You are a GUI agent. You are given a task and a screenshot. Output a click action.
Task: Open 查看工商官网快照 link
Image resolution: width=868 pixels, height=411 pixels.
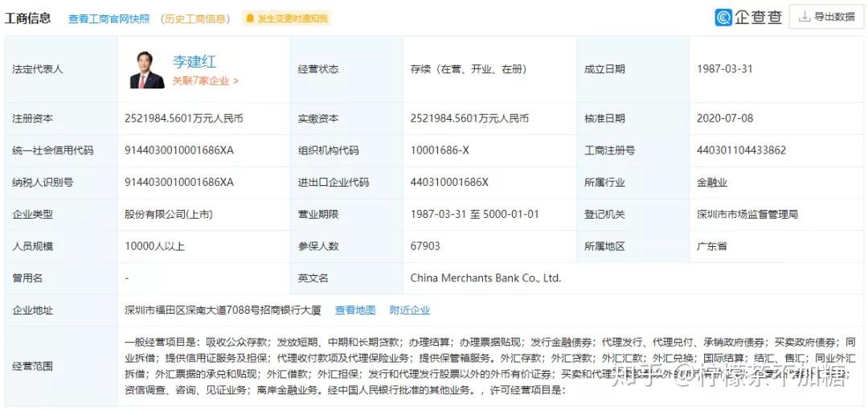pyautogui.click(x=109, y=18)
